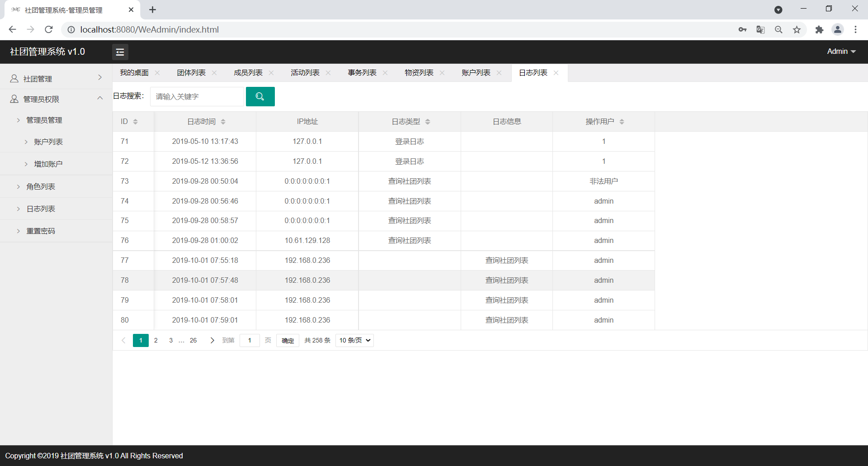Image resolution: width=868 pixels, height=466 pixels.
Task: Open 账户列表 in the sidebar
Action: point(56,142)
